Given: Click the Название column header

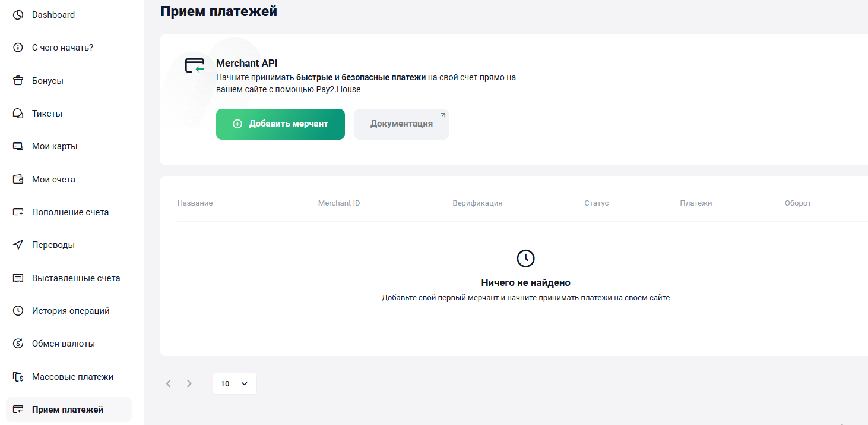Looking at the screenshot, I should [x=195, y=203].
